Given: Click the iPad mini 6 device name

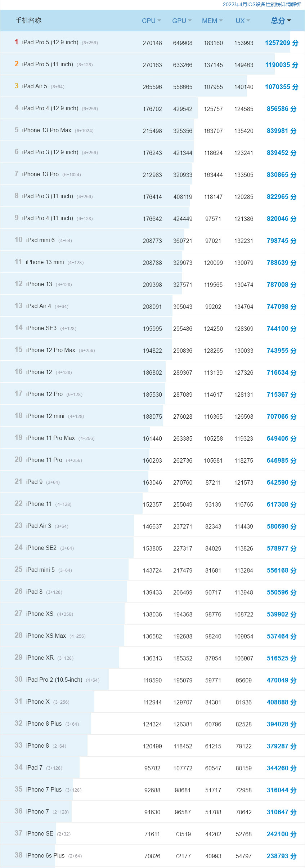Looking at the screenshot, I should (40, 240).
